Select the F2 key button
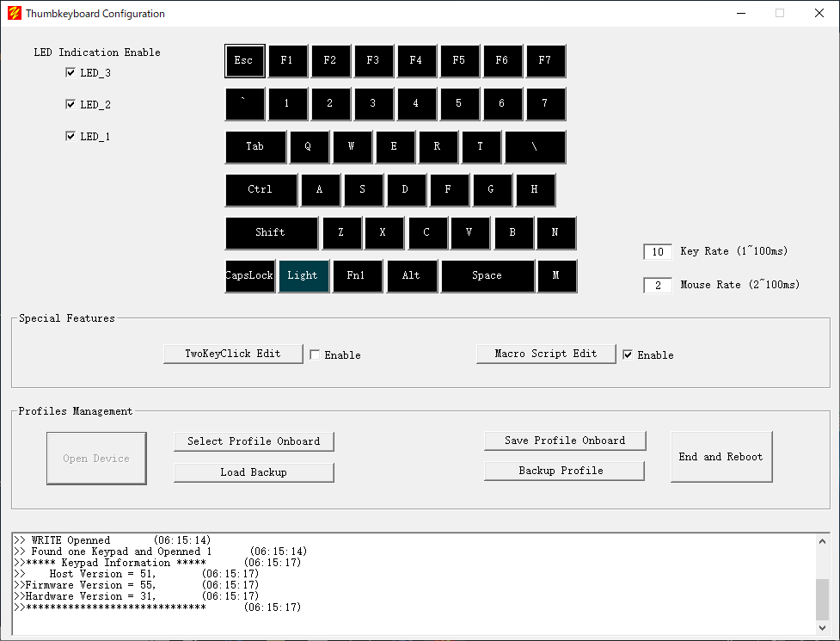This screenshot has width=840, height=641. click(x=330, y=61)
